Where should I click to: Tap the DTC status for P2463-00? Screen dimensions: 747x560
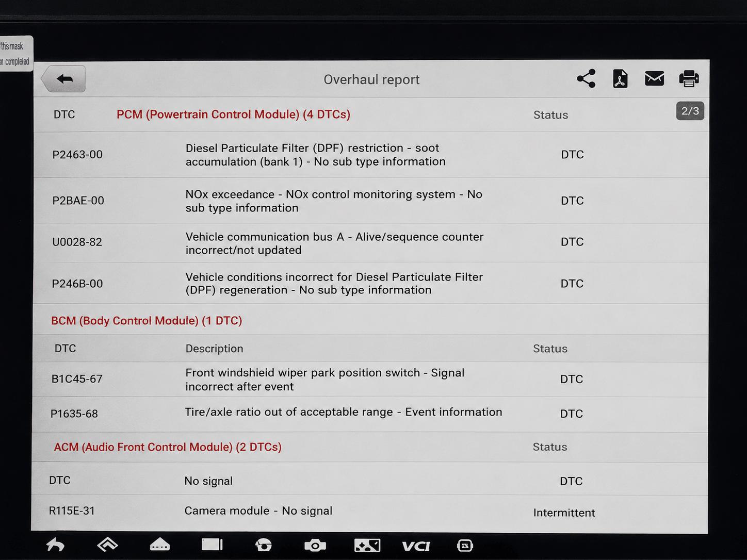point(572,155)
